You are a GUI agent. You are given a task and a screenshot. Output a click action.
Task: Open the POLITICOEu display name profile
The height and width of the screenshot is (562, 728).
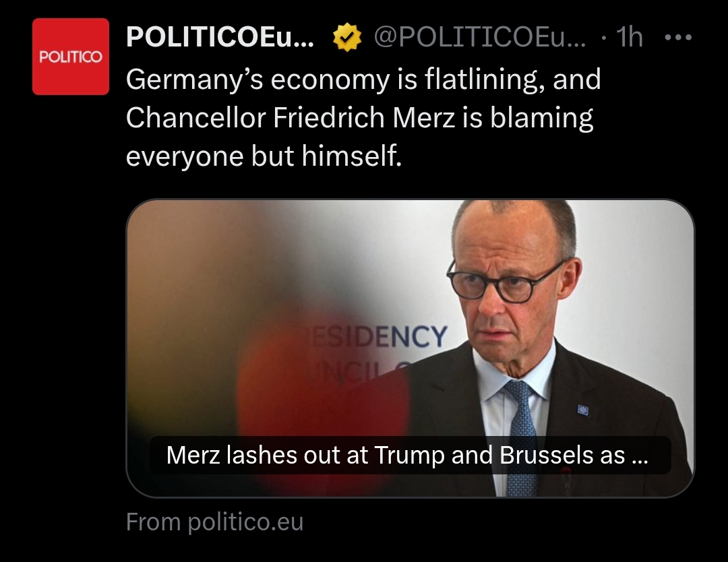(x=220, y=36)
